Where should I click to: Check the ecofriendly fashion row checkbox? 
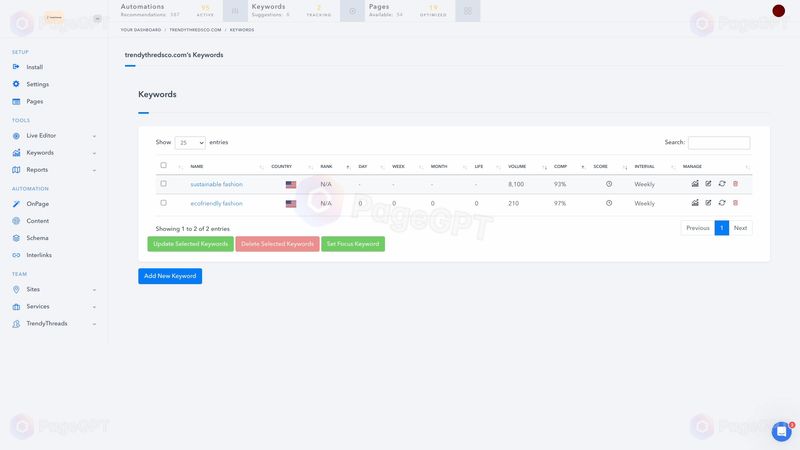tap(163, 203)
